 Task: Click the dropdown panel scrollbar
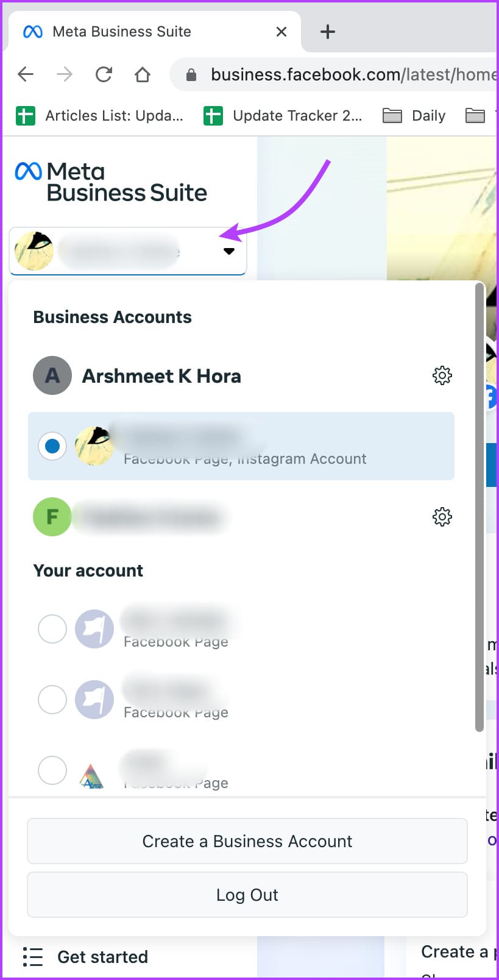(x=480, y=507)
